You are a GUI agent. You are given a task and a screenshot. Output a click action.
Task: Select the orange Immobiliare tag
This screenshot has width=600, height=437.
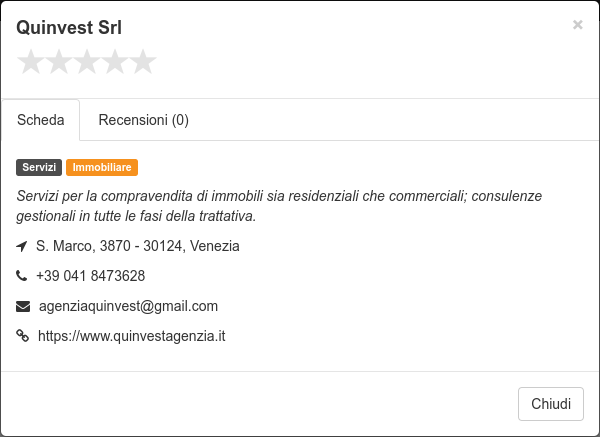point(102,167)
